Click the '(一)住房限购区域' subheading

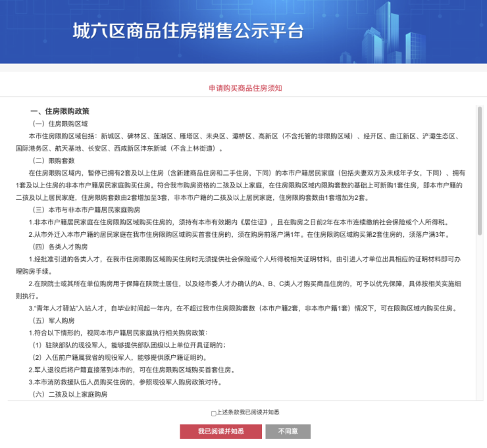60,123
